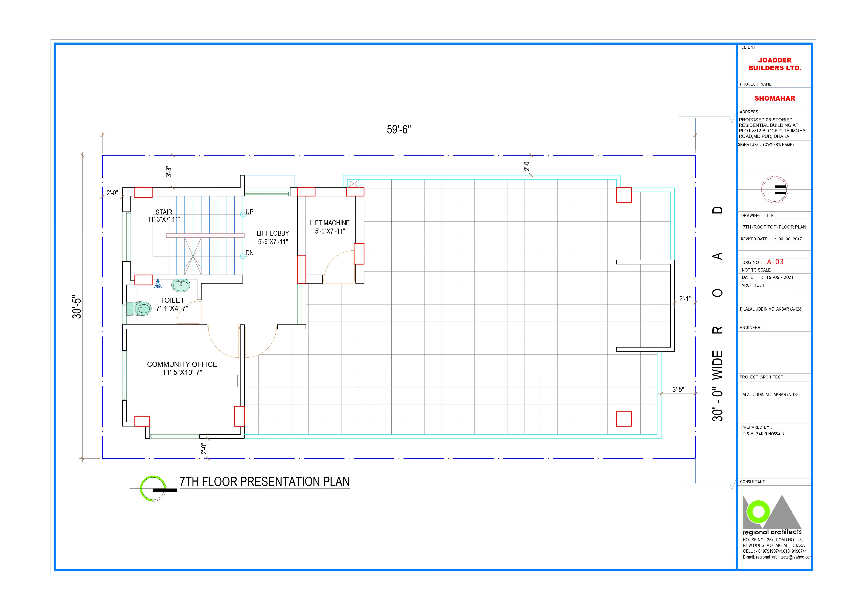Viewport: 868px width, 614px height.
Task: Select the SHOMAHAR project name
Action: (775, 98)
